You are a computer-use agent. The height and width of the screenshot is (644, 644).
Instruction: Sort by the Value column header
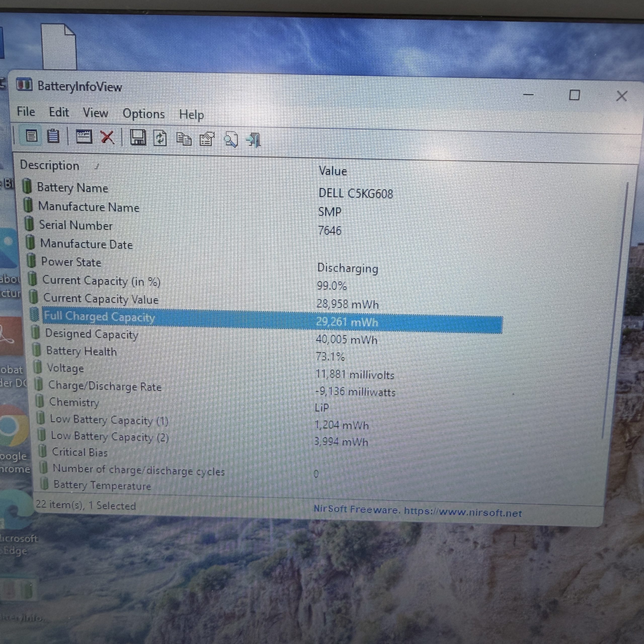point(333,171)
